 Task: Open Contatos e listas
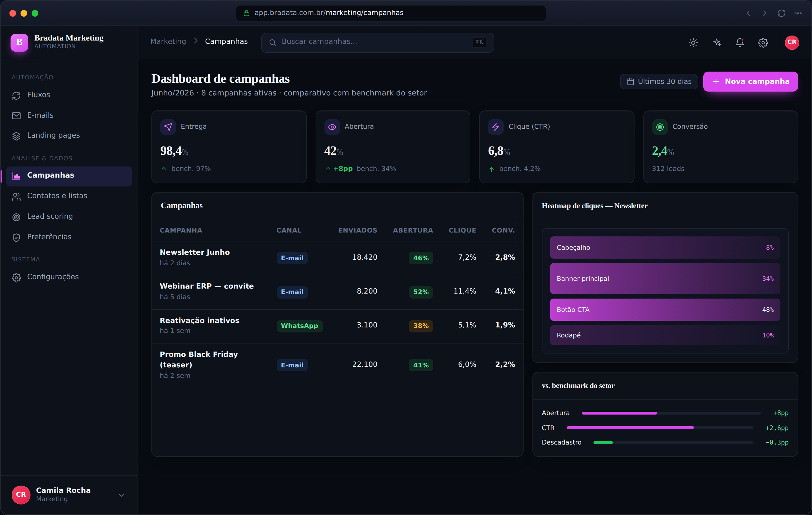click(69, 196)
